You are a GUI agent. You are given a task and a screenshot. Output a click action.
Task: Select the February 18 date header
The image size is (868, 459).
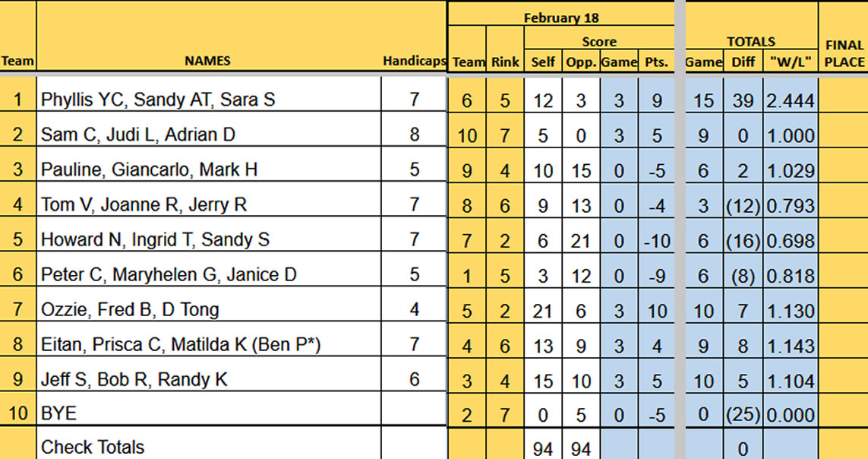click(560, 17)
